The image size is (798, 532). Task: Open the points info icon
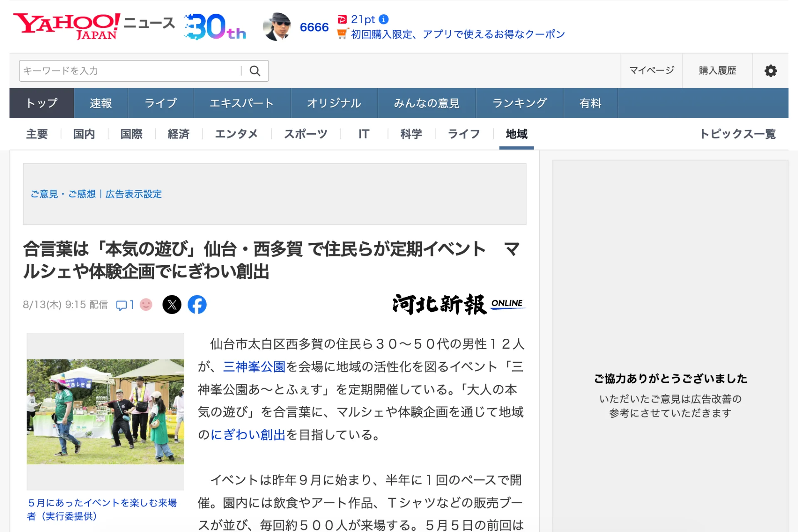384,19
